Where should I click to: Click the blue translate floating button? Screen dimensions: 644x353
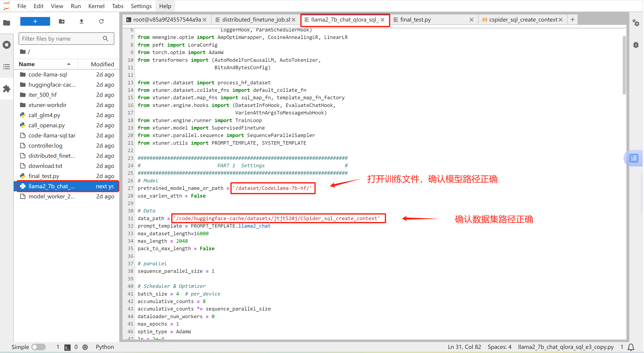coord(634,158)
